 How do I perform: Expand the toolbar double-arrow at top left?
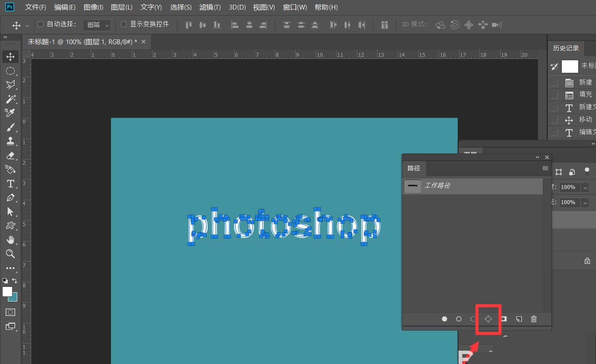(6, 37)
